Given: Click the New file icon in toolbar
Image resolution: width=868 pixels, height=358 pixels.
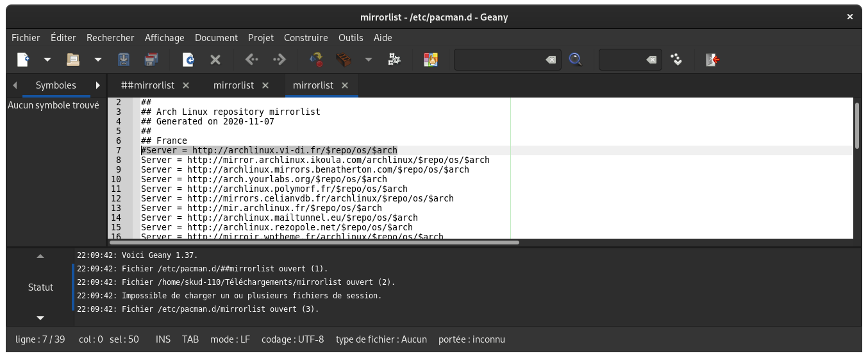Looking at the screenshot, I should coord(22,60).
